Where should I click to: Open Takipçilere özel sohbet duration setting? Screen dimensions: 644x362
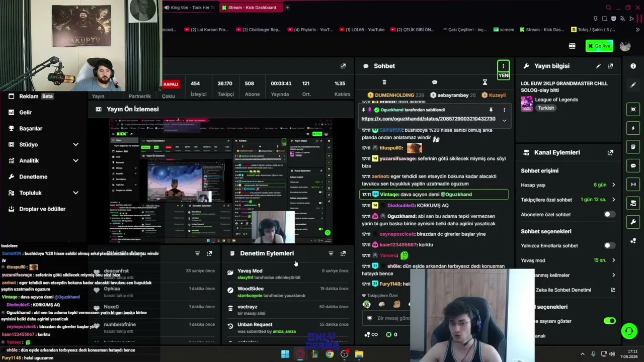(568, 200)
